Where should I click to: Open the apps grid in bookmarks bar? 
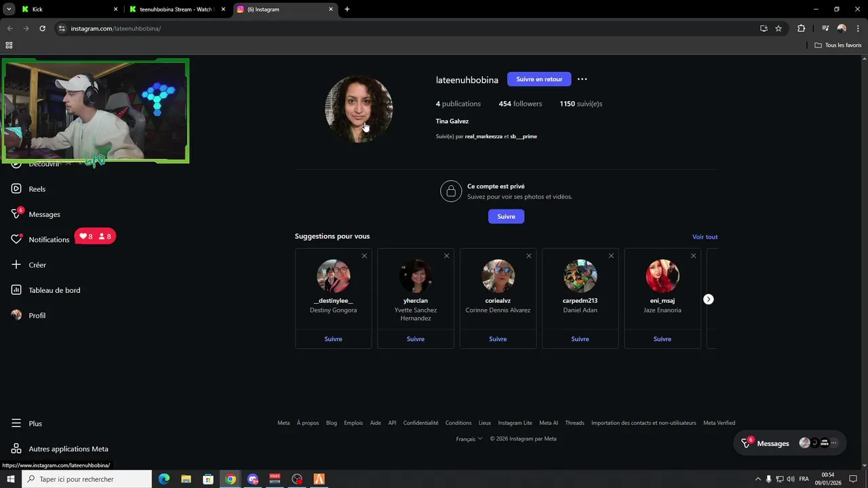coord(9,45)
